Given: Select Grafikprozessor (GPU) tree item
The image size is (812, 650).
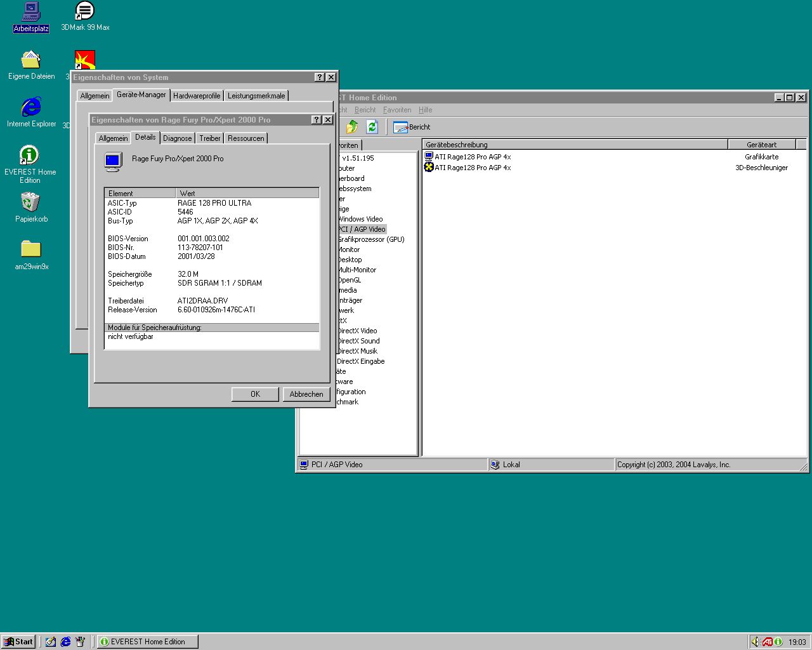Looking at the screenshot, I should point(370,239).
